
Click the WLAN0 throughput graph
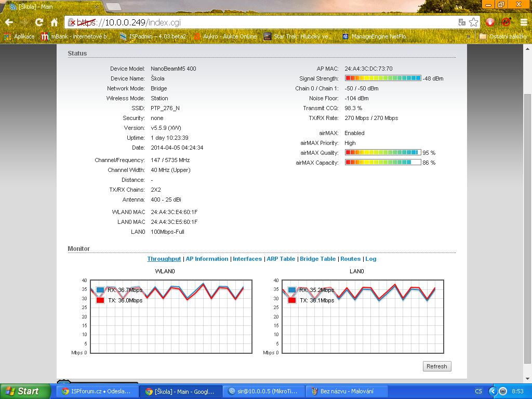[x=171, y=316]
